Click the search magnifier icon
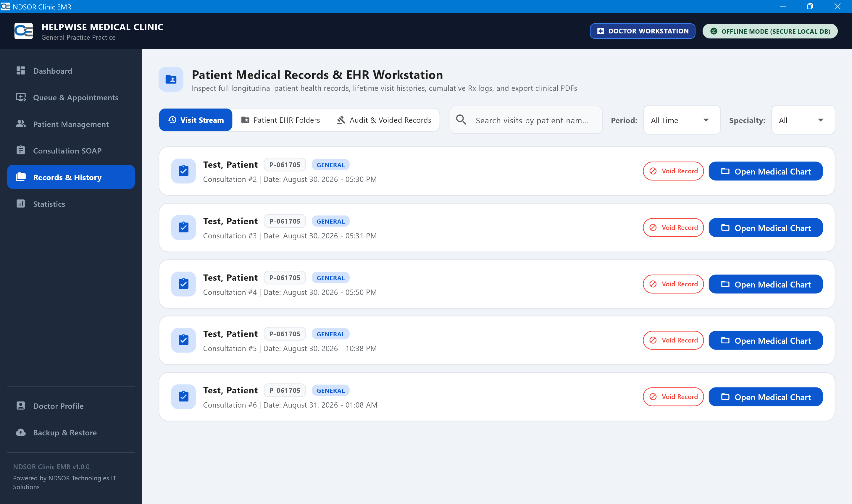 (x=461, y=120)
